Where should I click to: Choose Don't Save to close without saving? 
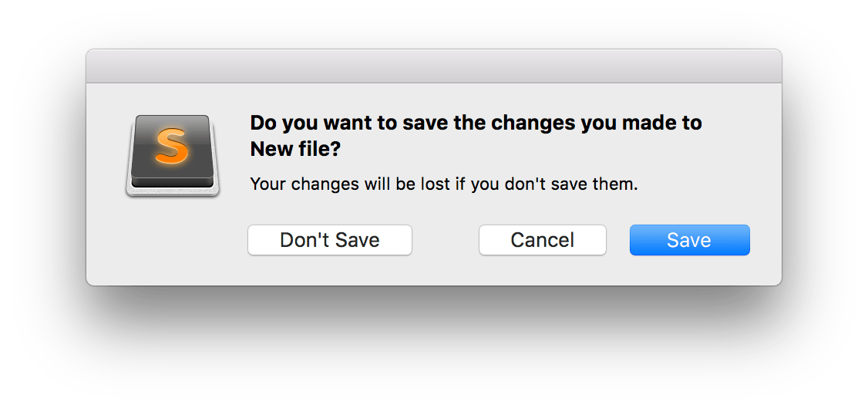coord(329,240)
